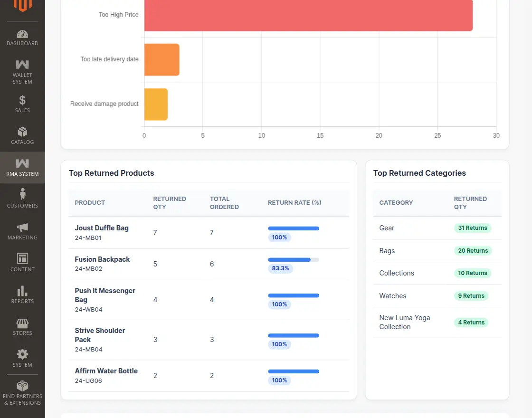Click New Luma Yoga Collection category

(437, 323)
